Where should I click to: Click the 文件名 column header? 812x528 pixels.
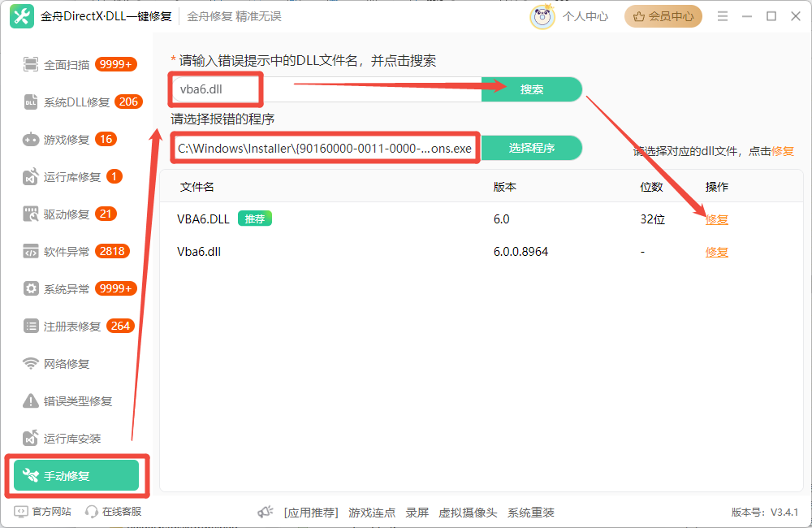[x=197, y=187]
